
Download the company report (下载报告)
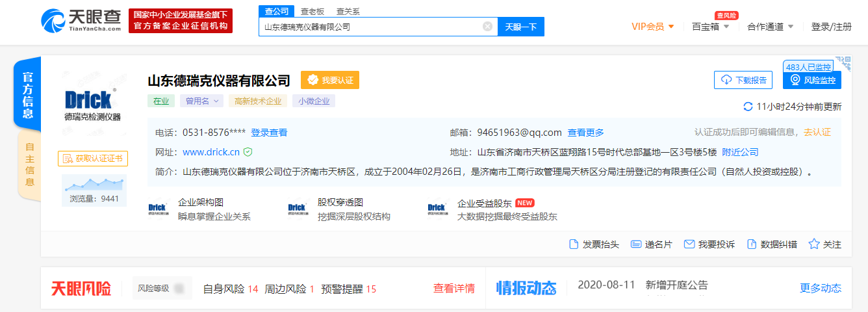coord(743,80)
